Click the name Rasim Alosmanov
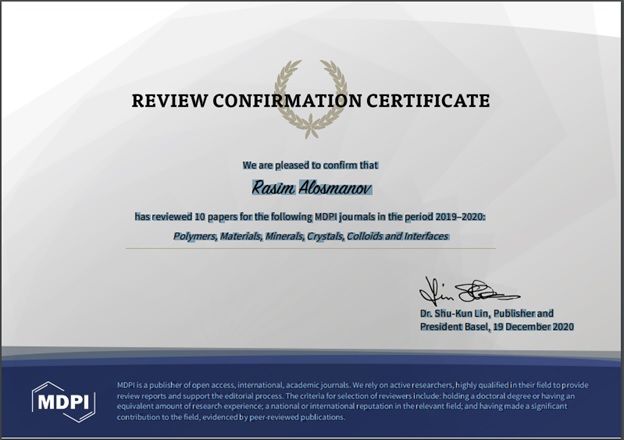624x440 pixels. (x=311, y=185)
